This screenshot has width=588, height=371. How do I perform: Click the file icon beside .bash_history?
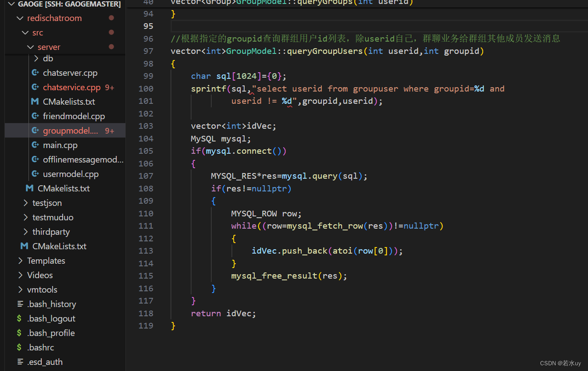[20, 304]
